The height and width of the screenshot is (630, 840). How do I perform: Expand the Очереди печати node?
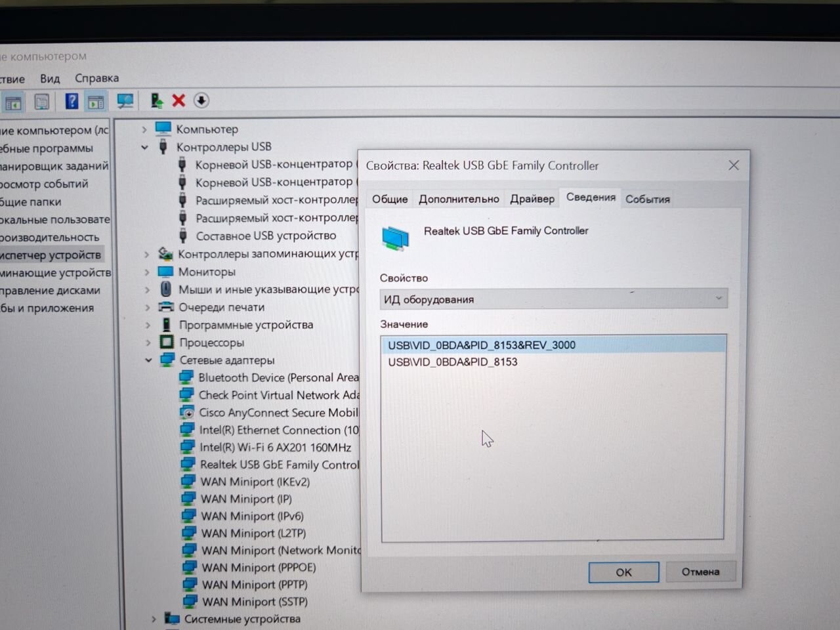point(147,307)
